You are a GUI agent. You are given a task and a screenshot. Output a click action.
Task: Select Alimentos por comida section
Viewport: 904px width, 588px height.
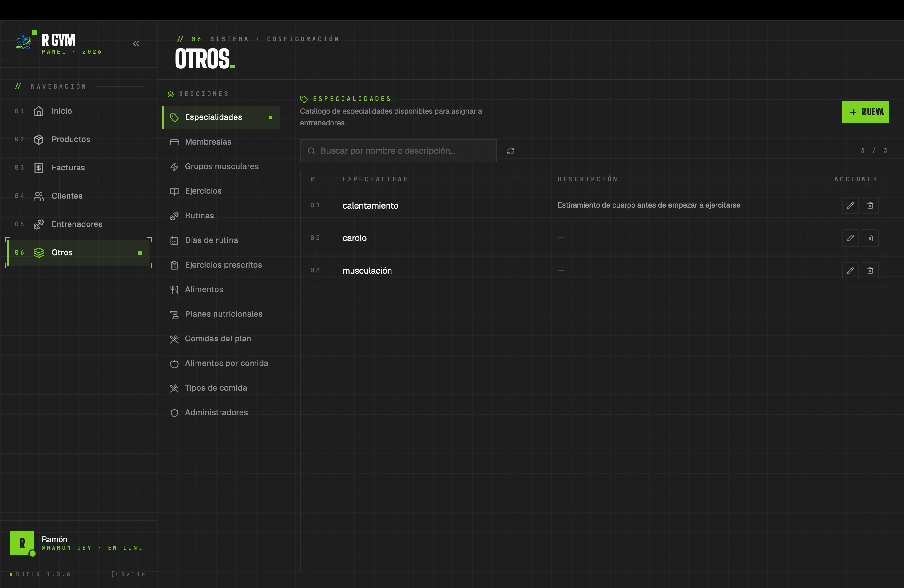tap(221, 364)
